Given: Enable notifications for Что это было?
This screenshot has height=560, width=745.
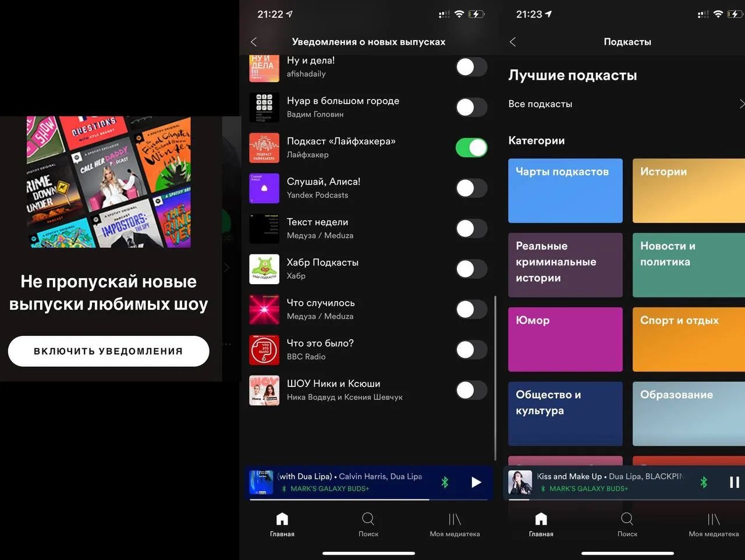Looking at the screenshot, I should pyautogui.click(x=471, y=349).
